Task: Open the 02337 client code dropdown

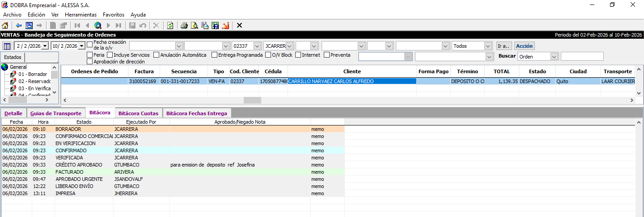Action: point(257,46)
